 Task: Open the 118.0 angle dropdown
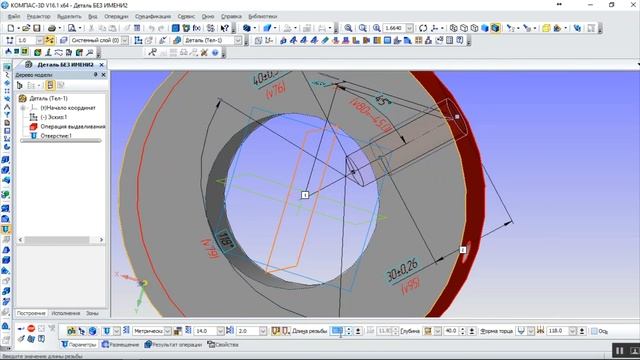[x=573, y=331]
